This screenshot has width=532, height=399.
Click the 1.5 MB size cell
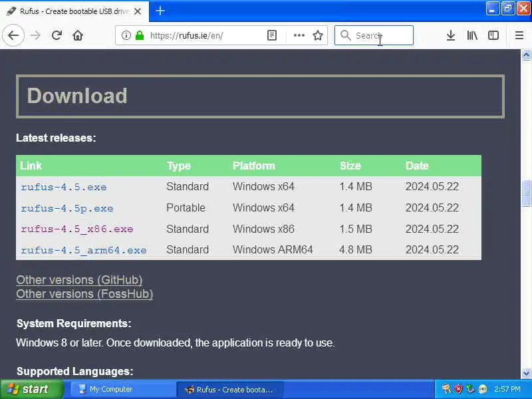pos(356,229)
